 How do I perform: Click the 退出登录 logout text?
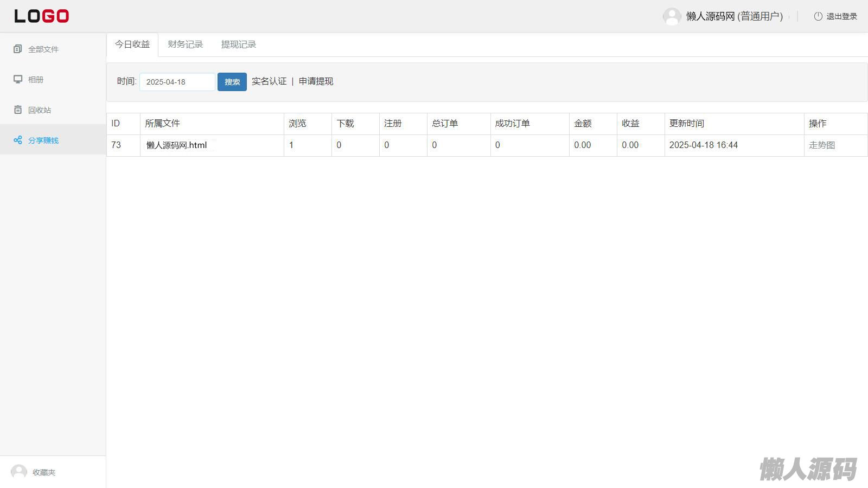point(841,17)
